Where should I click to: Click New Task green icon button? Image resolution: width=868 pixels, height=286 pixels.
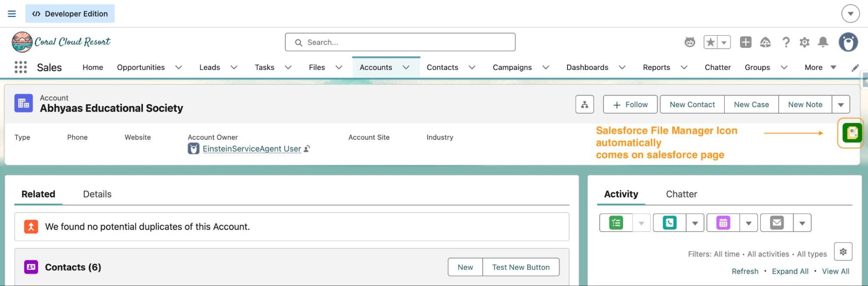[616, 223]
